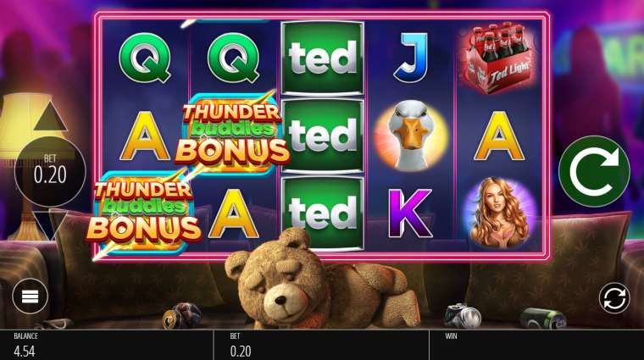Image resolution: width=644 pixels, height=360 pixels.
Task: Click the blue J symbol
Action: [411, 58]
